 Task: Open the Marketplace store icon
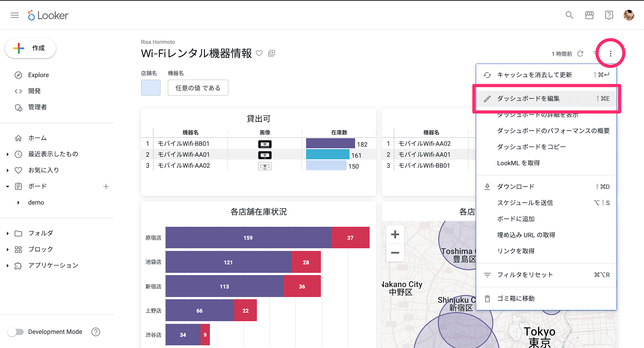point(589,15)
